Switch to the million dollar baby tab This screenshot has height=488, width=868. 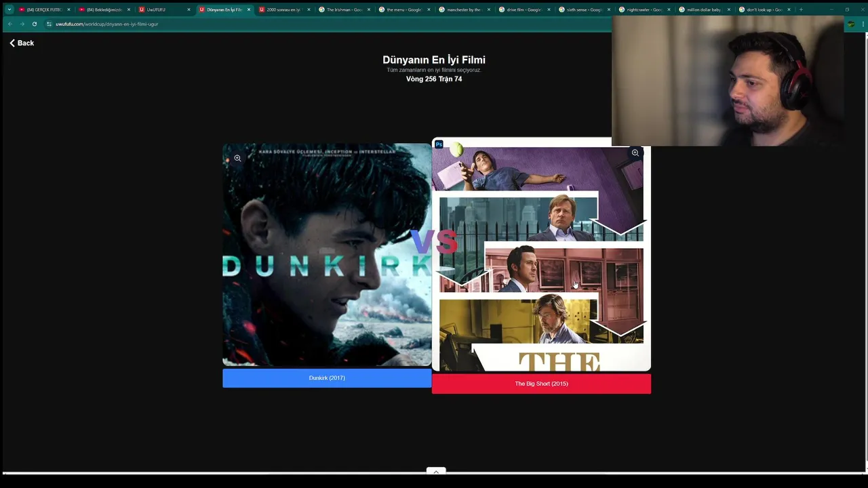coord(702,9)
